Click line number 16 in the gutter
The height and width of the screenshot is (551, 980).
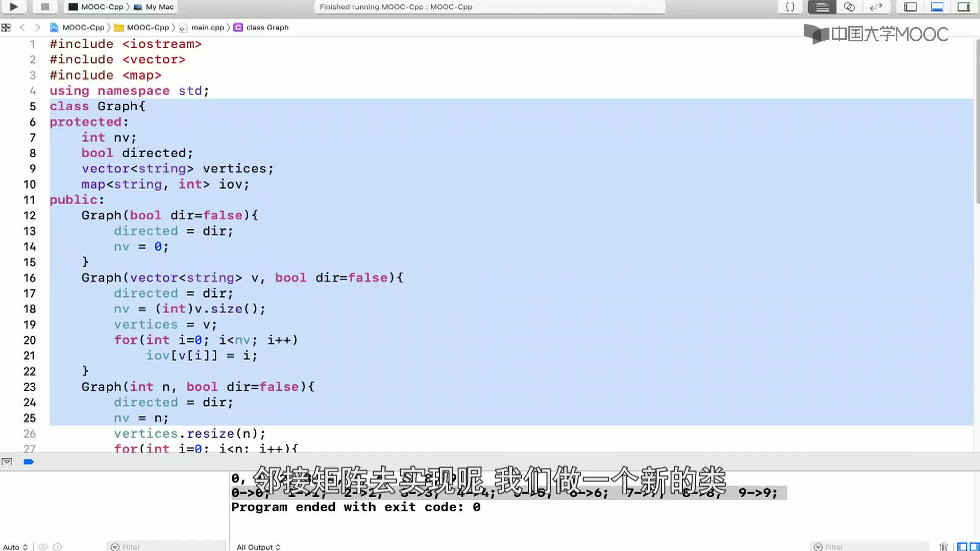30,278
